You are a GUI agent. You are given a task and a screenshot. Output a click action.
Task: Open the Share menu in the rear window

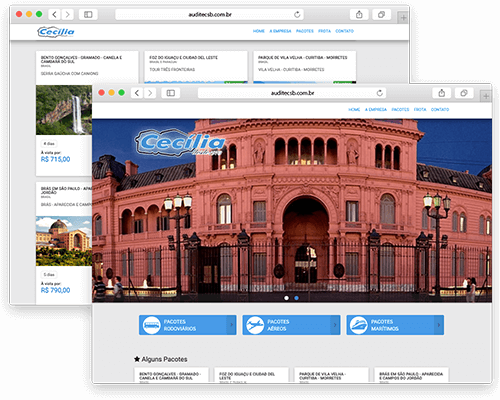(359, 14)
